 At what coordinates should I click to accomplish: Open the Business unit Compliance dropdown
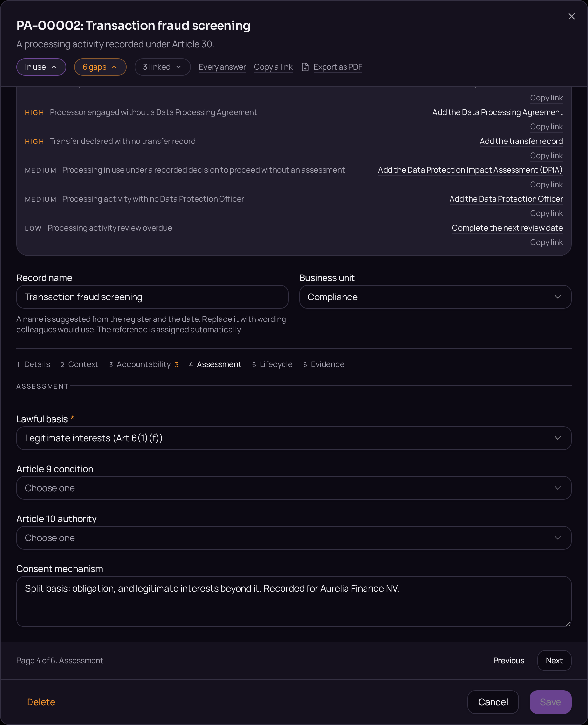pyautogui.click(x=435, y=297)
